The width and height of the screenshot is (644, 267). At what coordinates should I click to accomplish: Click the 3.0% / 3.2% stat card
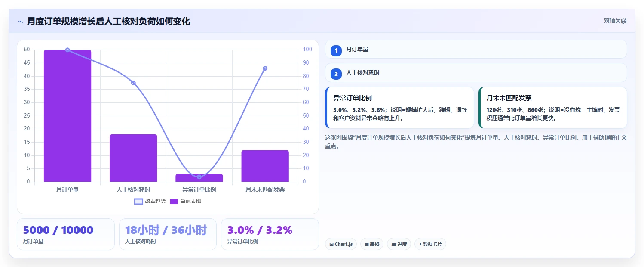[270, 234]
